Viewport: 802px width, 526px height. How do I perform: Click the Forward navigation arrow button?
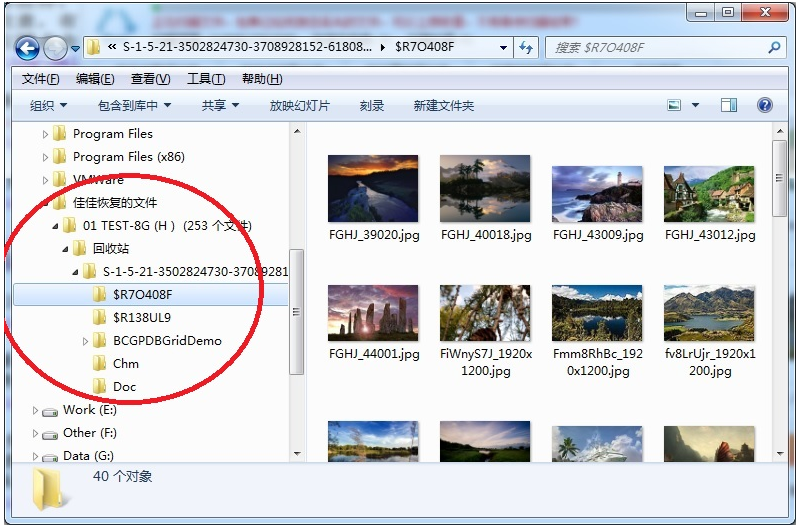tap(55, 49)
